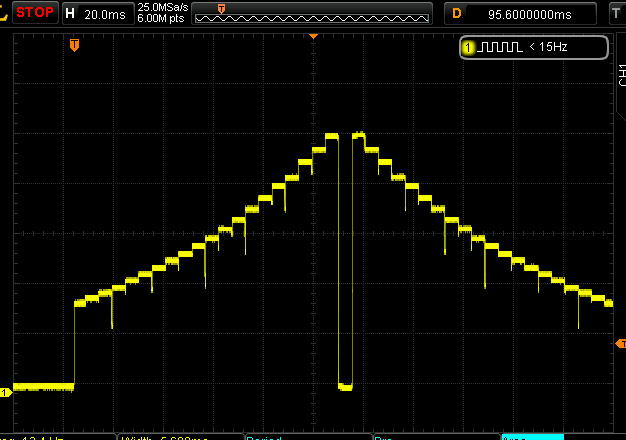Click the orange trigger level marker on the right edge
The height and width of the screenshot is (440, 626).
click(x=621, y=344)
